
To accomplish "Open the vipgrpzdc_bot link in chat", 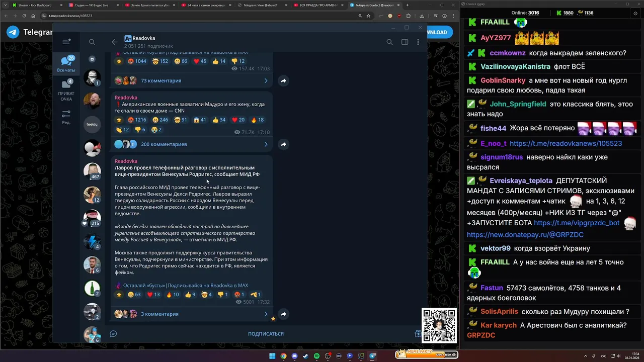I will (577, 223).
